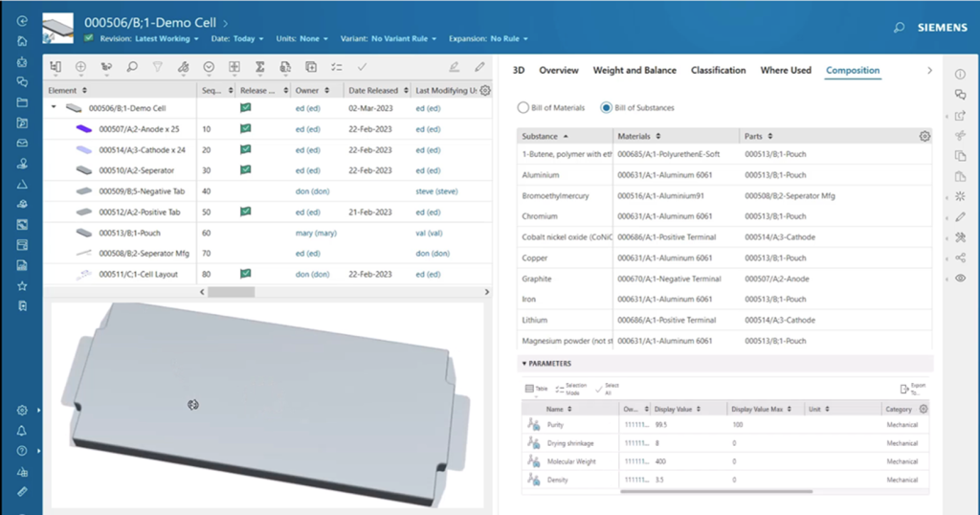
Task: Collapse the PARAMETERS section
Action: pyautogui.click(x=523, y=364)
